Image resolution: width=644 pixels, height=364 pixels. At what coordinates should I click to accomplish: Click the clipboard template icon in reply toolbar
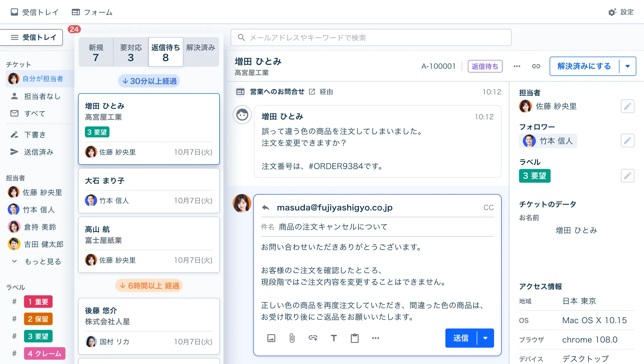pos(355,338)
